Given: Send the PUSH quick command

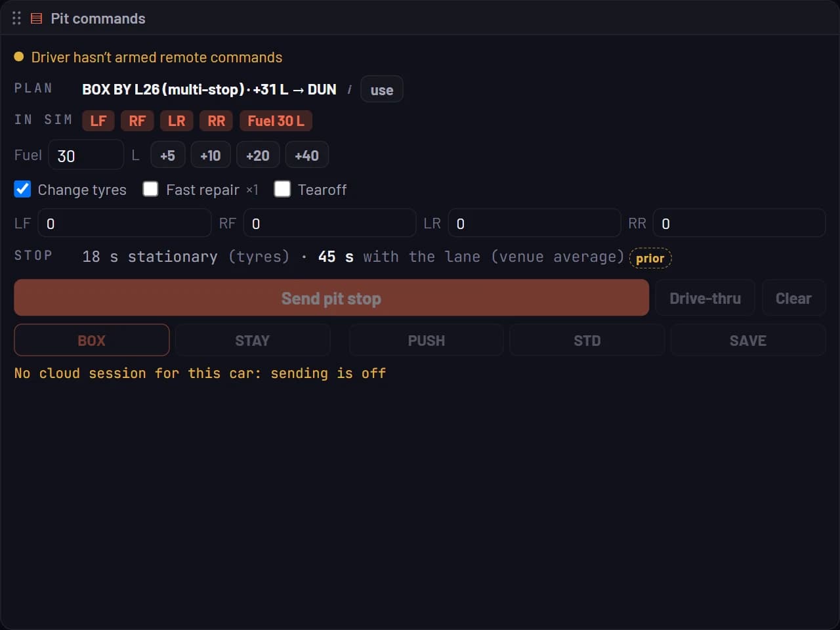Looking at the screenshot, I should 427,340.
